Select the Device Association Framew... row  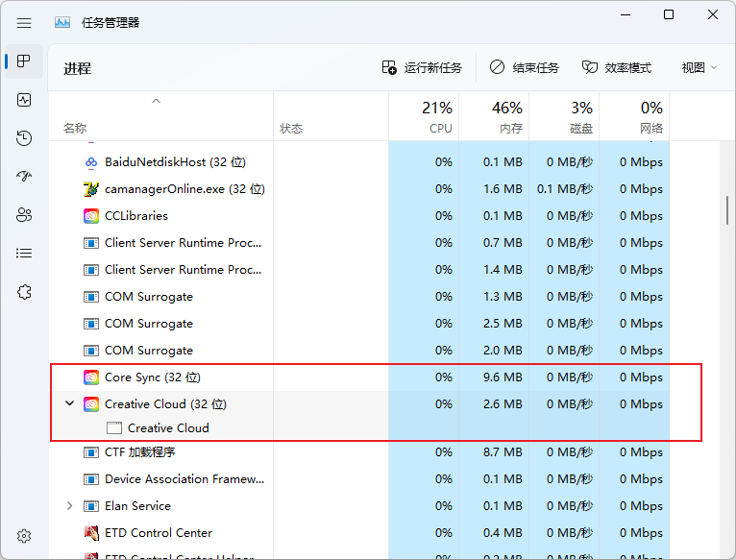coord(359,479)
